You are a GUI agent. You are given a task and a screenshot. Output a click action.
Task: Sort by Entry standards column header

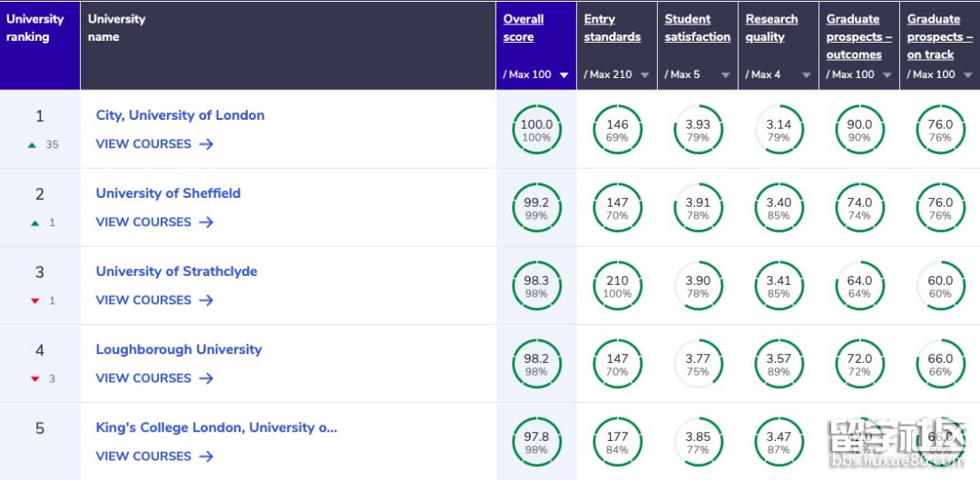click(612, 28)
